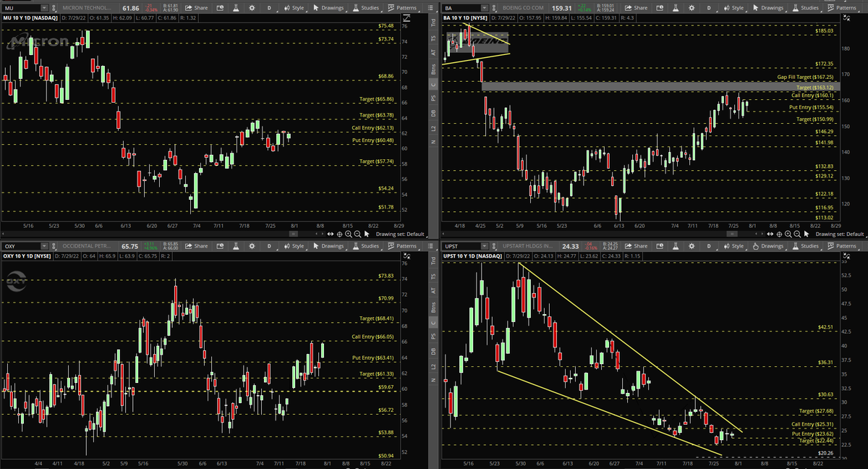The width and height of the screenshot is (868, 469).
Task: Select the crosshair pan tool on MU chart
Action: tap(339, 234)
